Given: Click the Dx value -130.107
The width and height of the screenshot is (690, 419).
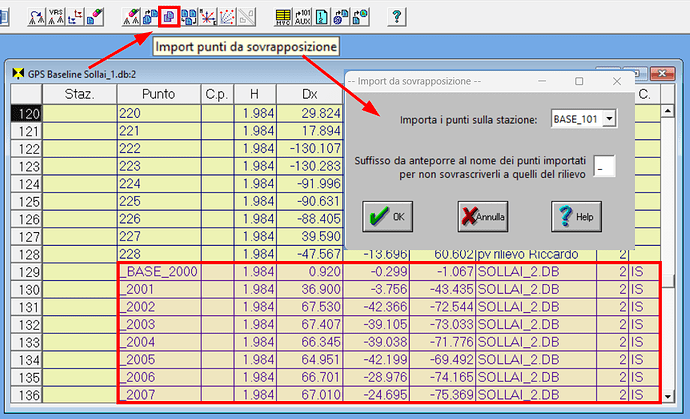Looking at the screenshot, I should pyautogui.click(x=310, y=149).
